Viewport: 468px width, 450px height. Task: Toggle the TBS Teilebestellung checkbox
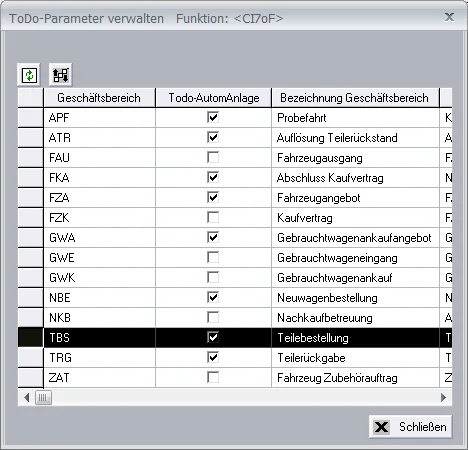click(x=213, y=337)
